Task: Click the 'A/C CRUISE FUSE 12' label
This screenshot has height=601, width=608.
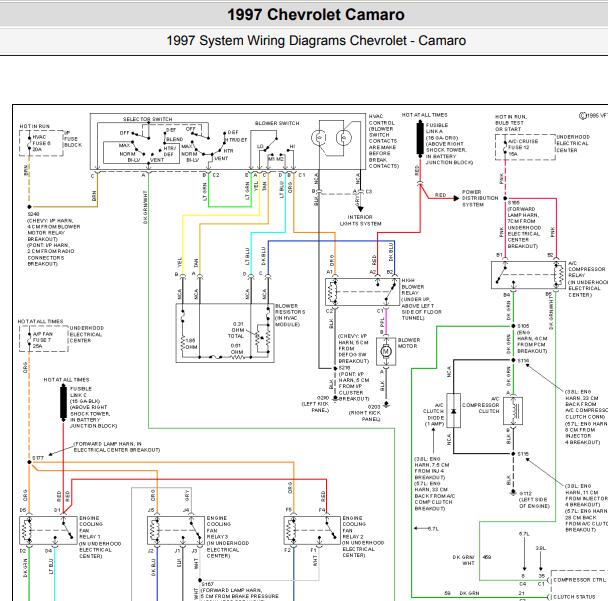Action: tap(522, 147)
